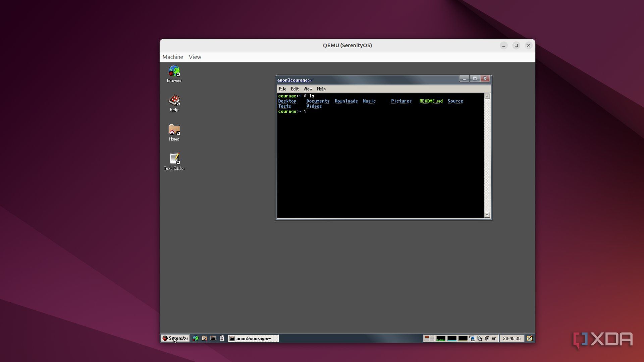Click the taskbar clock showing 20:45:35
644x362 pixels.
[512, 338]
